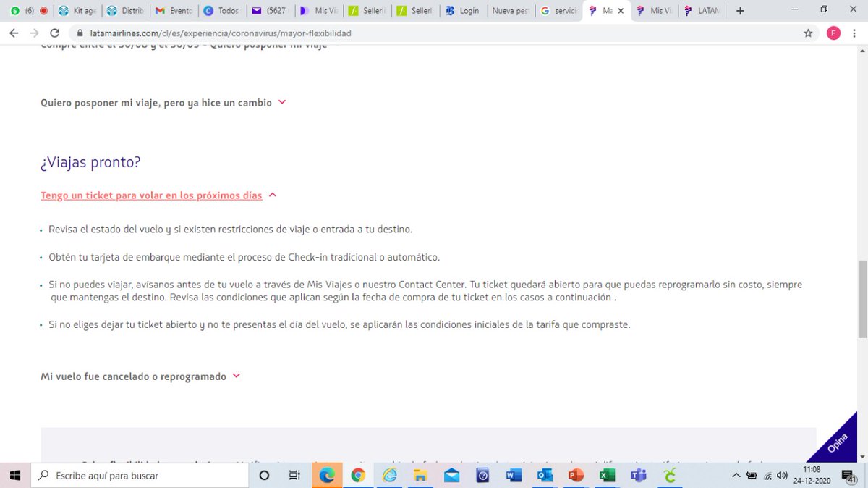The width and height of the screenshot is (868, 488).
Task: Click the bullet starting 'Si no puedes viajar'
Action: pos(425,291)
